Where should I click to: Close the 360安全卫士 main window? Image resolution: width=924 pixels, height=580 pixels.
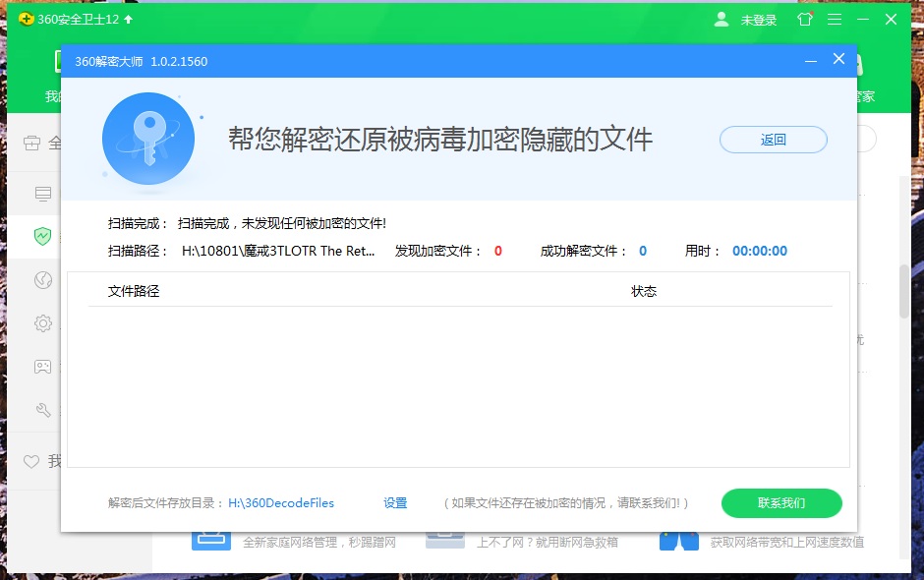891,20
